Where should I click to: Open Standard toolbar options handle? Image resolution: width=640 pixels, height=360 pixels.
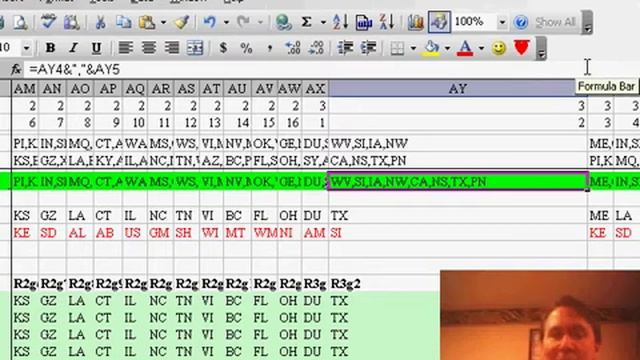pos(587,22)
